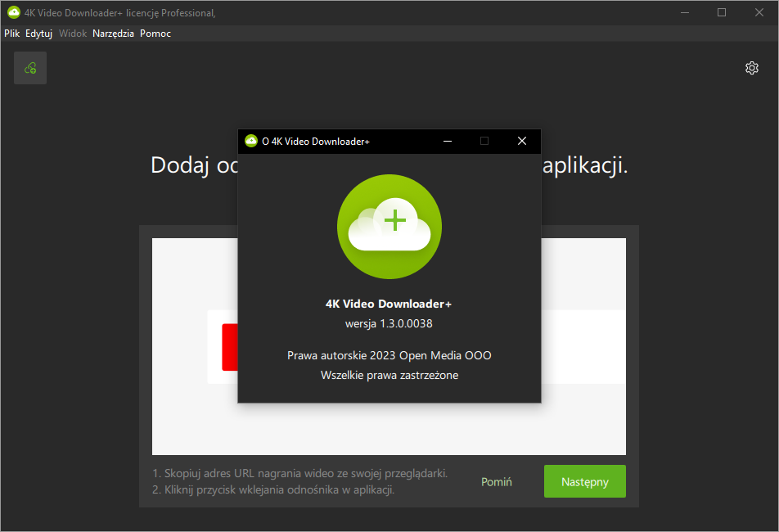
Task: Open the Widok menu
Action: (x=73, y=34)
